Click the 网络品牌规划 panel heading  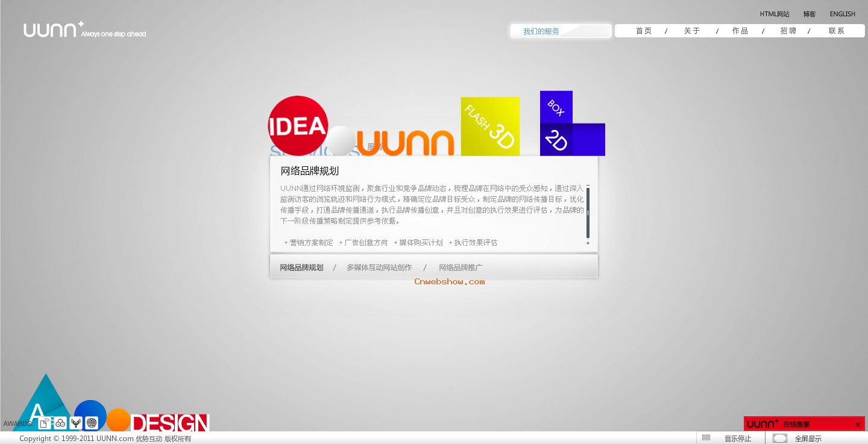click(310, 170)
